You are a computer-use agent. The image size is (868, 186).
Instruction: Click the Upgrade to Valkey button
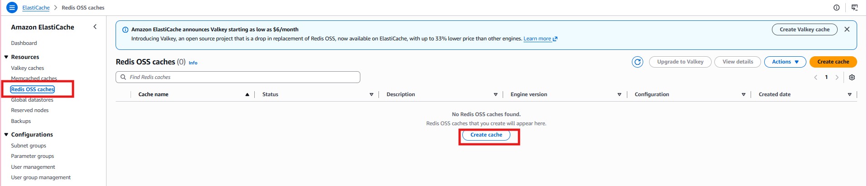[x=680, y=62]
